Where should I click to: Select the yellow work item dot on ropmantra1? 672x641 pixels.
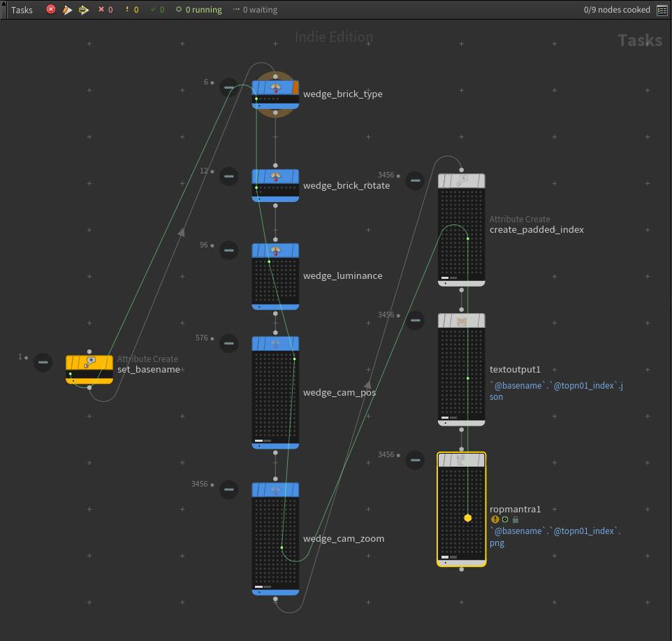pos(467,519)
